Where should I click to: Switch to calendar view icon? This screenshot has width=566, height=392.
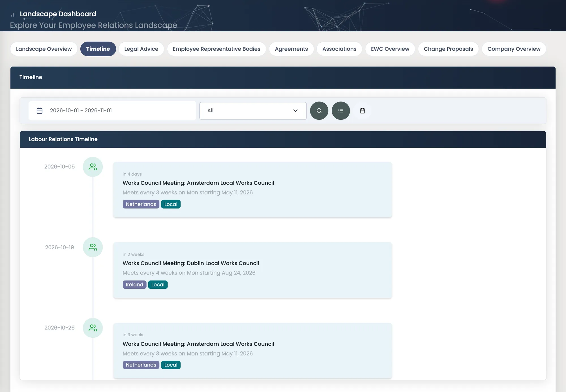(362, 111)
